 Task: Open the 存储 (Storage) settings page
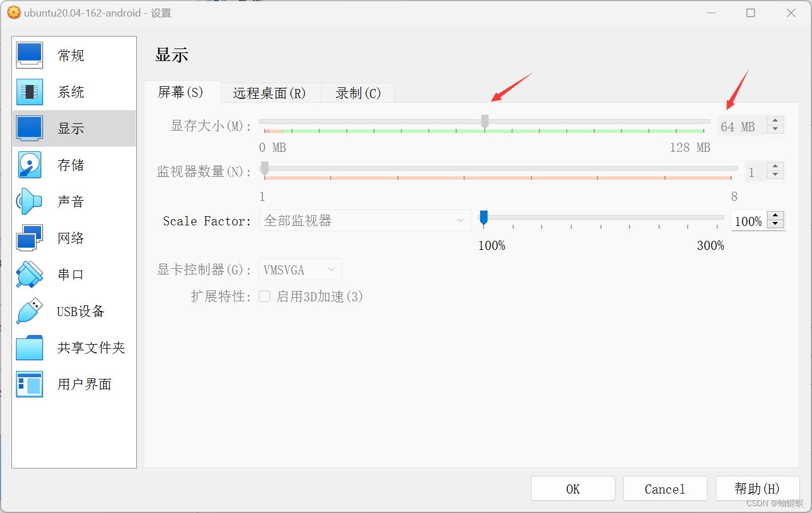71,164
